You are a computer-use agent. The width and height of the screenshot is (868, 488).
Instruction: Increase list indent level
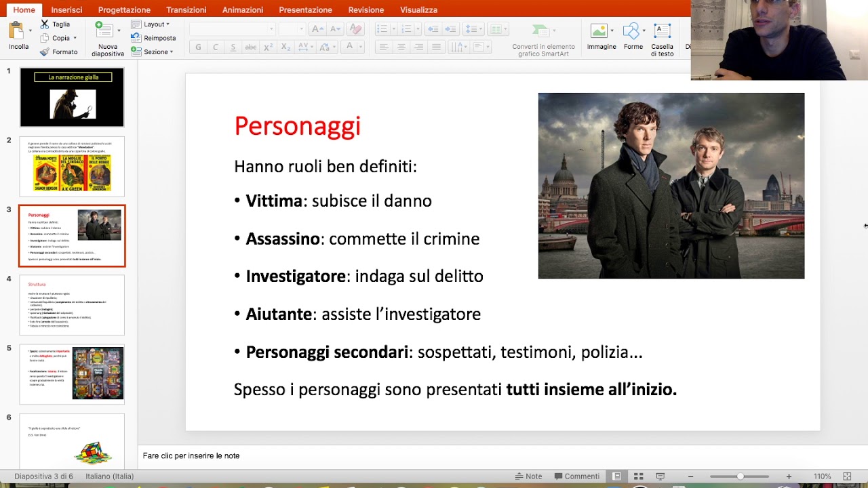(x=451, y=29)
